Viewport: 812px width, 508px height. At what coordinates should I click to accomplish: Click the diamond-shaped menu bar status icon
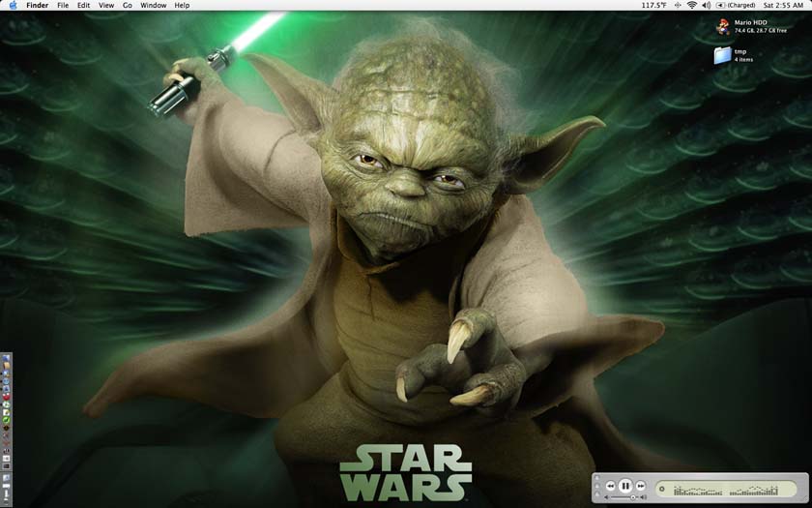point(678,5)
